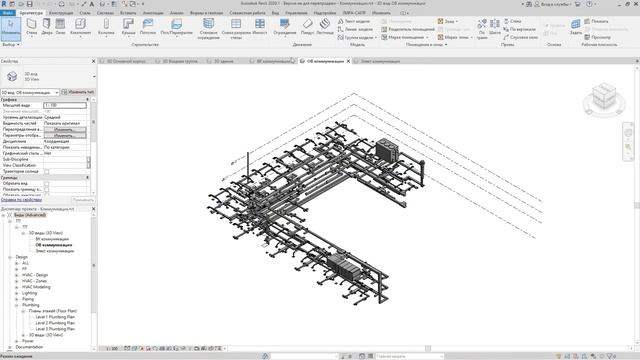640x360 pixels.
Task: Click the Слуховое окно (Dormer) tool
Action: (520, 37)
